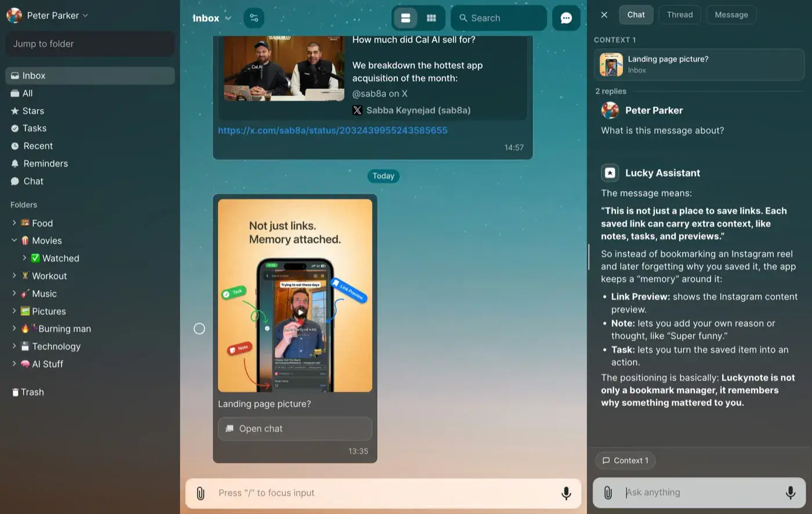The image size is (812, 514).
Task: Click the Open chat button
Action: point(295,429)
